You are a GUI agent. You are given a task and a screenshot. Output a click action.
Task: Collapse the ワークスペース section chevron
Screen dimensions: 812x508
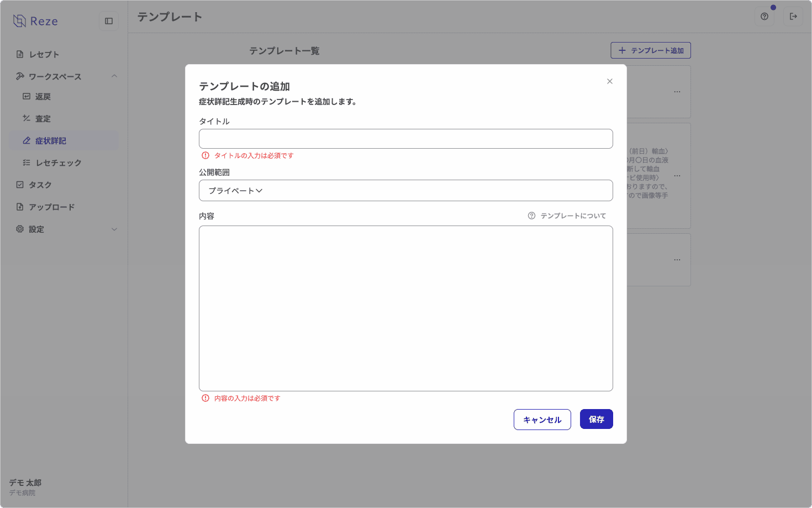coord(114,76)
